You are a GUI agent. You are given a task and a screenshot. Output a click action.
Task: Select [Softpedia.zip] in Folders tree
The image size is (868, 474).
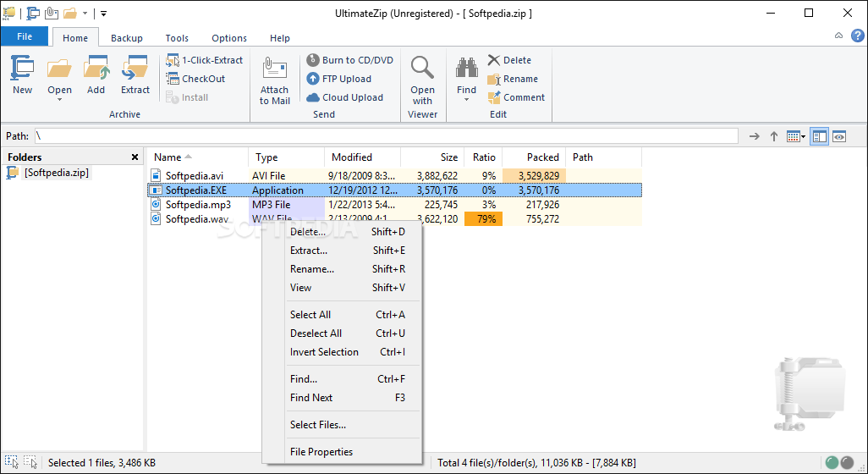(x=56, y=173)
